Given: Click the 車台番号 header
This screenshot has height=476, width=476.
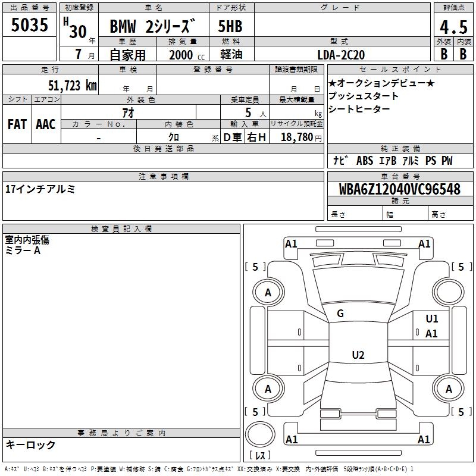Looking at the screenshot, I should click(400, 176).
